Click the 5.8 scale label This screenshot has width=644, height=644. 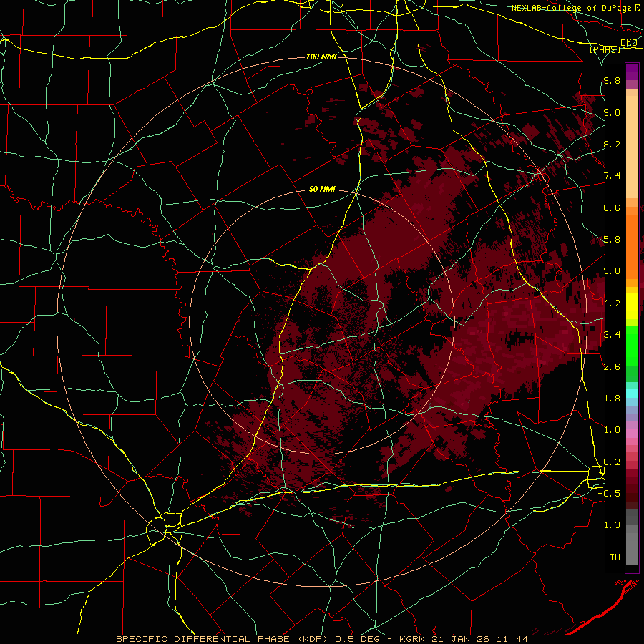tap(612, 240)
